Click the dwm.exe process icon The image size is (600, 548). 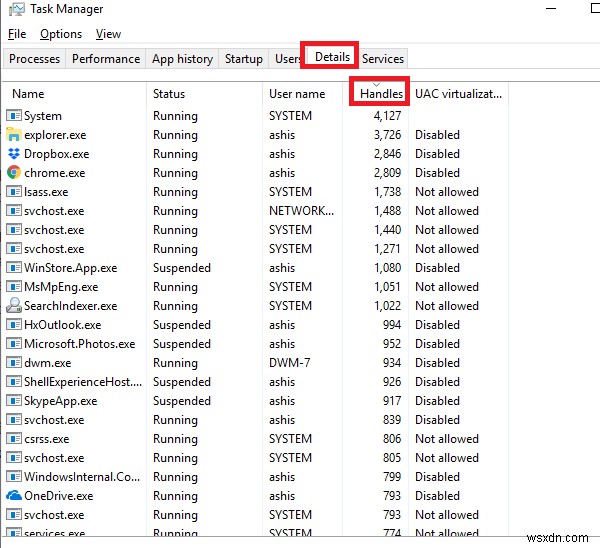[x=14, y=362]
